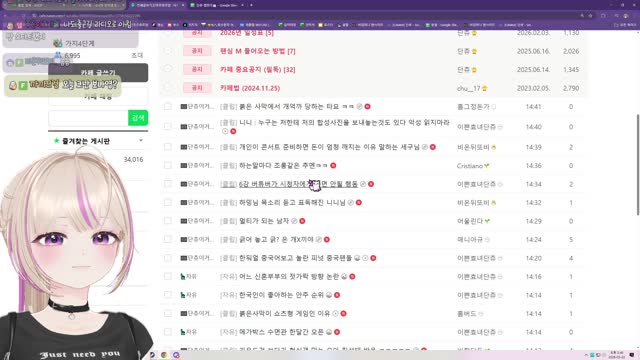Image resolution: width=640 pixels, height=360 pixels.
Task: Click the 공지 badge beside 카페법
Action: [197, 88]
